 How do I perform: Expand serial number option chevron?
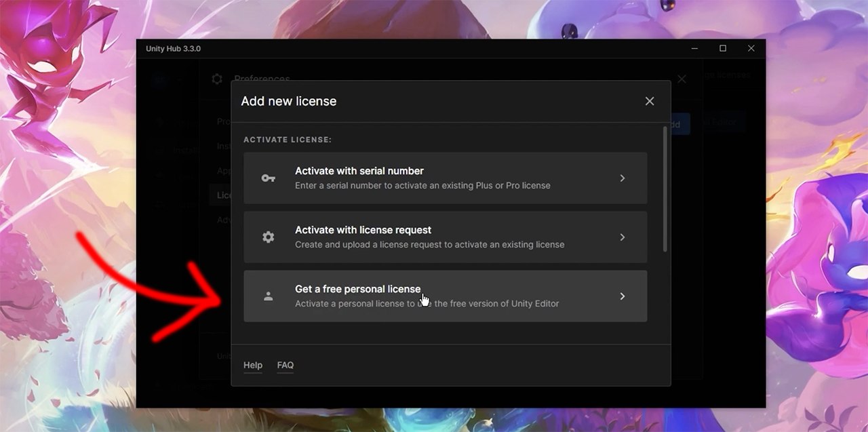(623, 178)
